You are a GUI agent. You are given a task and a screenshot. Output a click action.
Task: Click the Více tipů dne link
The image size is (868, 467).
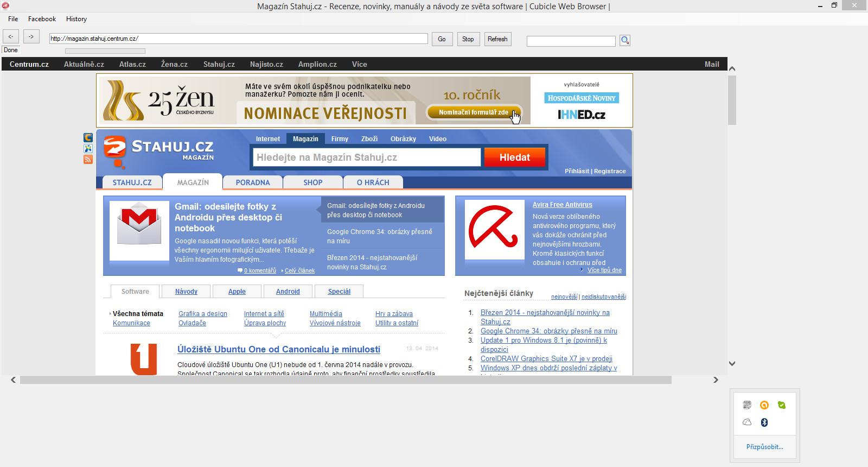point(604,270)
